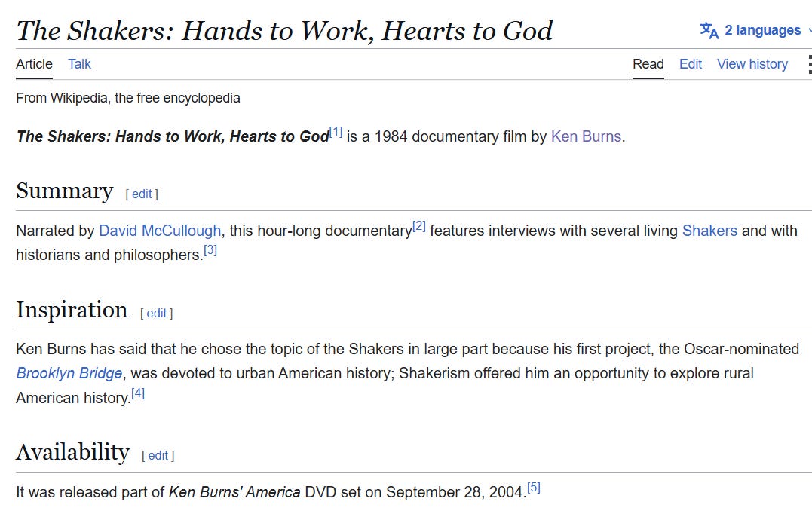Open citation reference [5]

[533, 488]
